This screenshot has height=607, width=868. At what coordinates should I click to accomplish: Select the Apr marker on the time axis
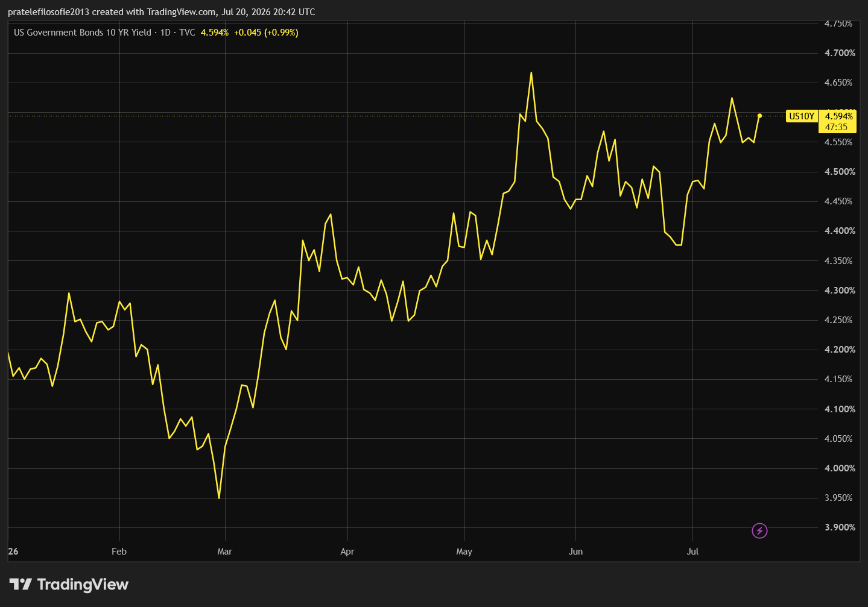[347, 552]
